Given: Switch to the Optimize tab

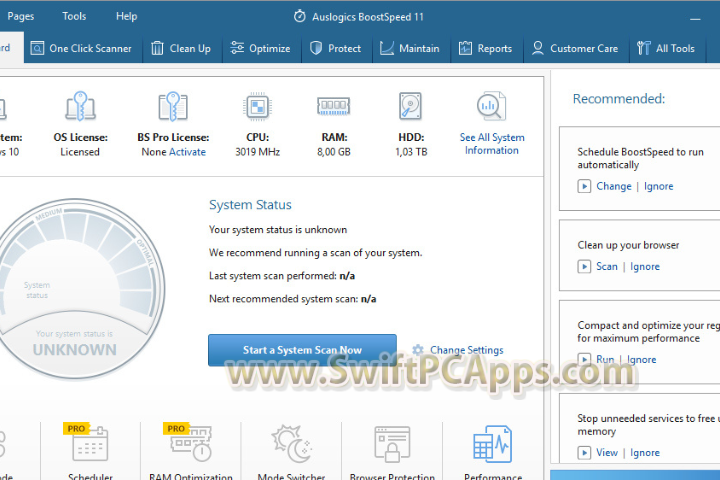Looking at the screenshot, I should [x=260, y=48].
